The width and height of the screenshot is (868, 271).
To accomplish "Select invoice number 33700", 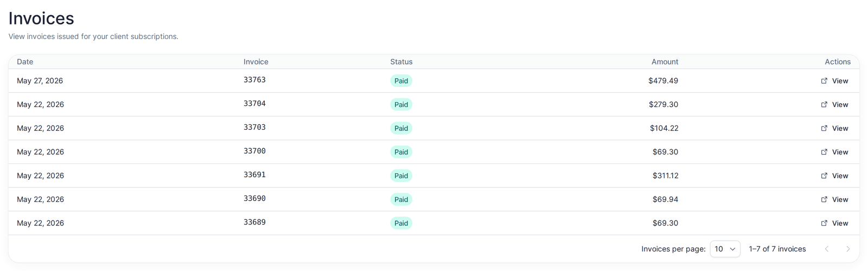I will point(254,151).
